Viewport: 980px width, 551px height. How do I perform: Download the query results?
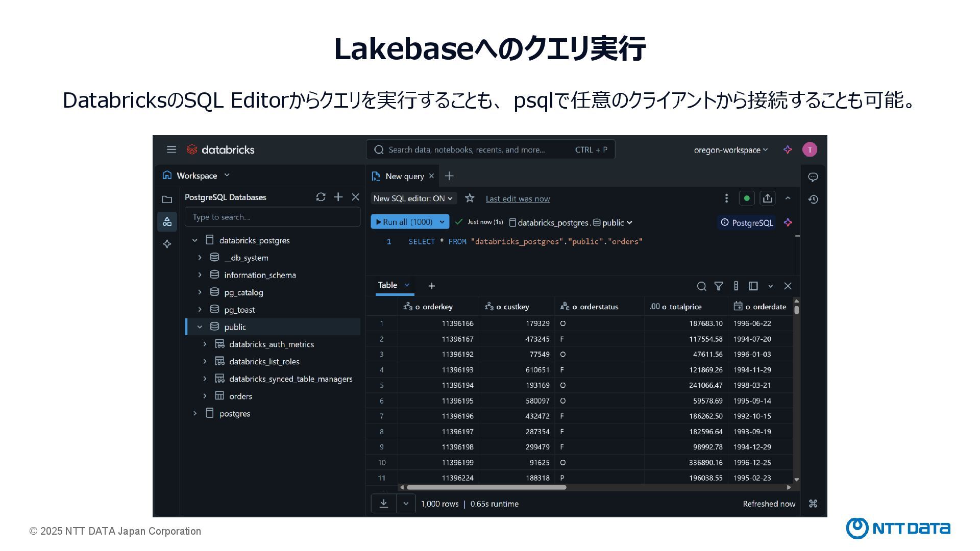click(384, 504)
